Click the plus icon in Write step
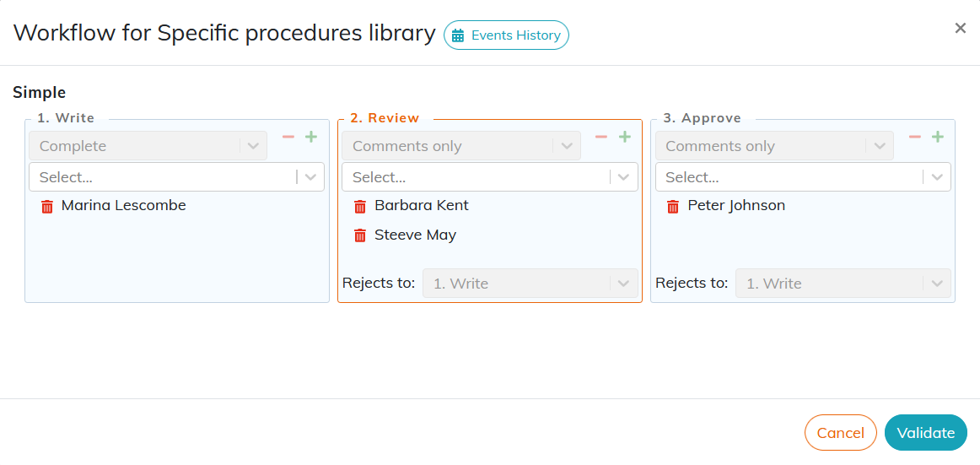980x465 pixels. coord(311,137)
